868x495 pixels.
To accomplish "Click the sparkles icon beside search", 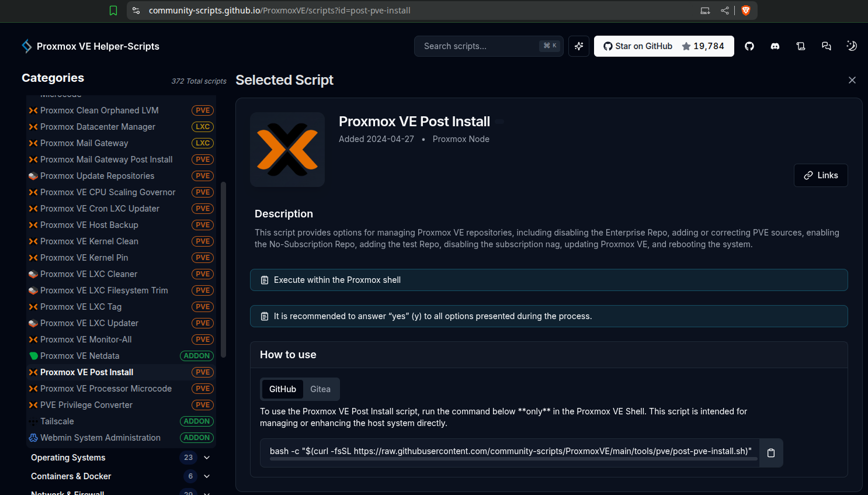I will pos(579,46).
